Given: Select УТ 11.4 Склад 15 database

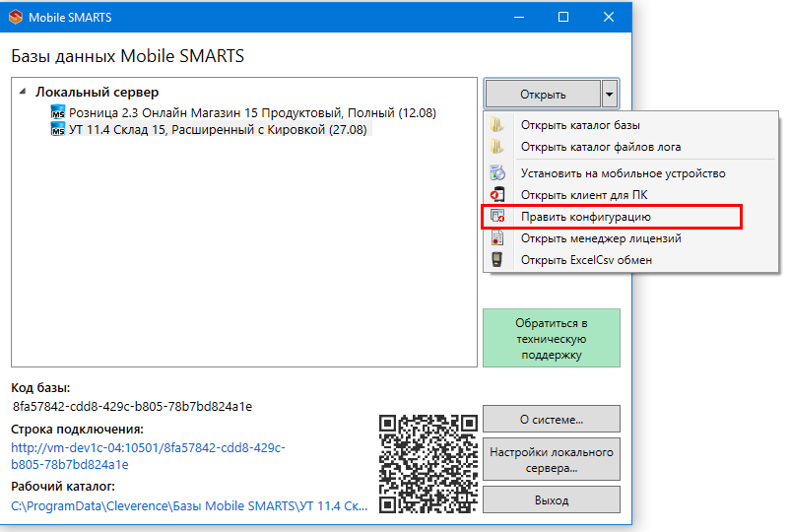Looking at the screenshot, I should pyautogui.click(x=218, y=129).
